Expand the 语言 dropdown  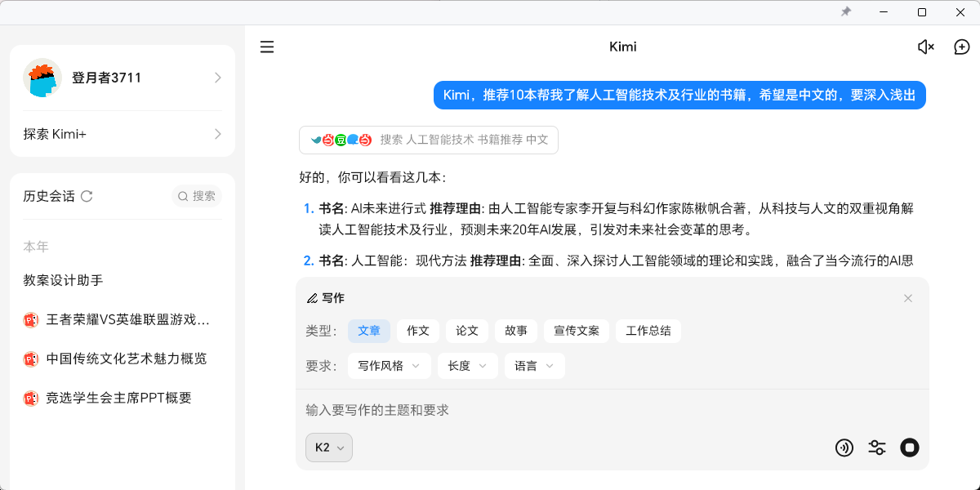pyautogui.click(x=534, y=365)
